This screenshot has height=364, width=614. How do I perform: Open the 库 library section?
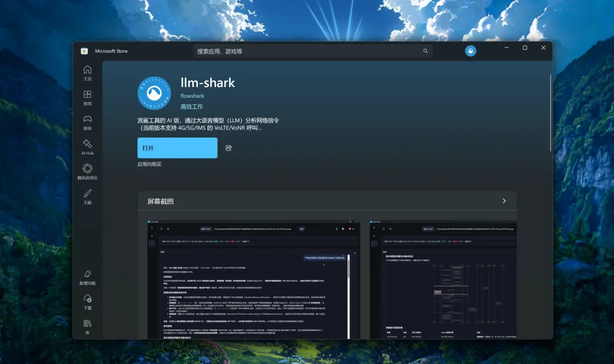click(88, 327)
